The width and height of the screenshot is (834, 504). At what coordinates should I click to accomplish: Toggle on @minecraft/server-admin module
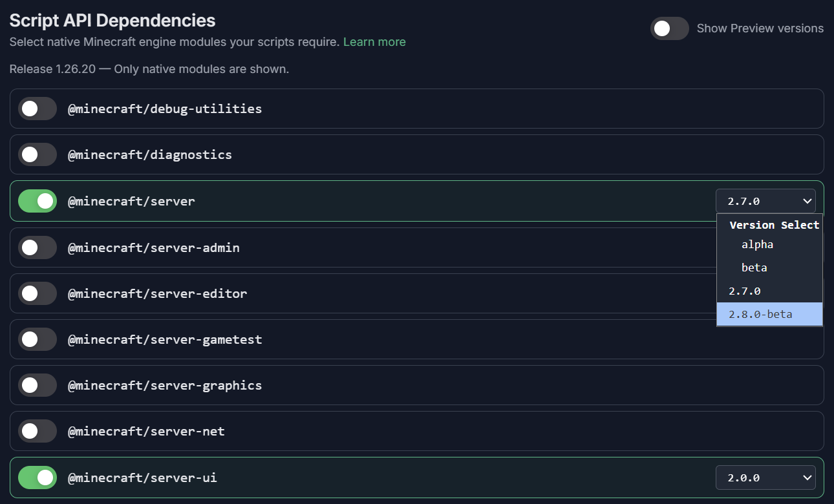[37, 247]
